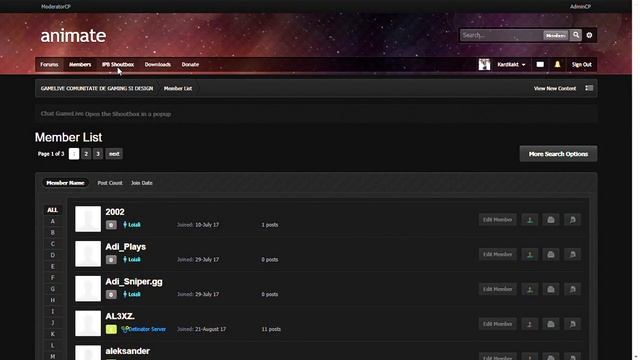Open the AL3XZ. profile name
This screenshot has height=360, width=640.
point(120,316)
